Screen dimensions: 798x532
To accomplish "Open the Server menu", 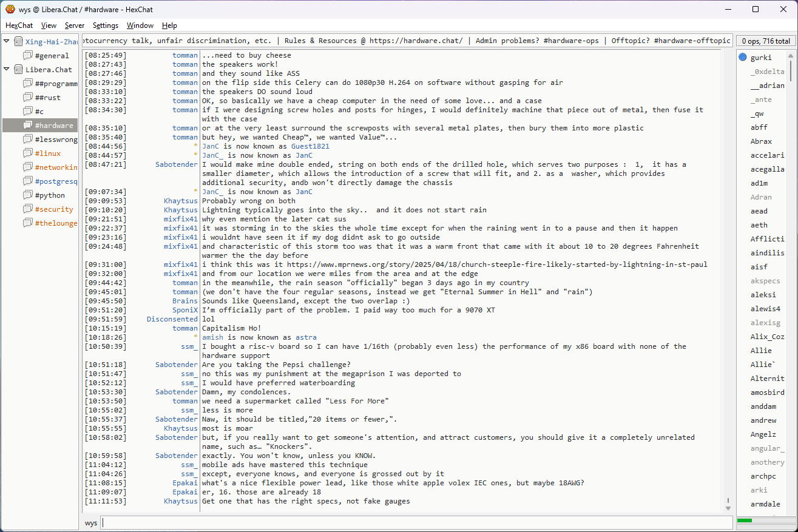I will [x=75, y=25].
